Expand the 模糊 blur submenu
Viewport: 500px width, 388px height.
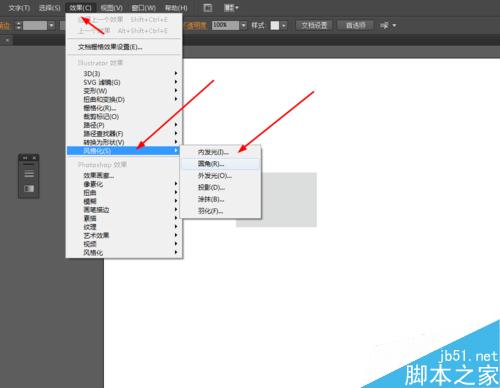[x=124, y=201]
